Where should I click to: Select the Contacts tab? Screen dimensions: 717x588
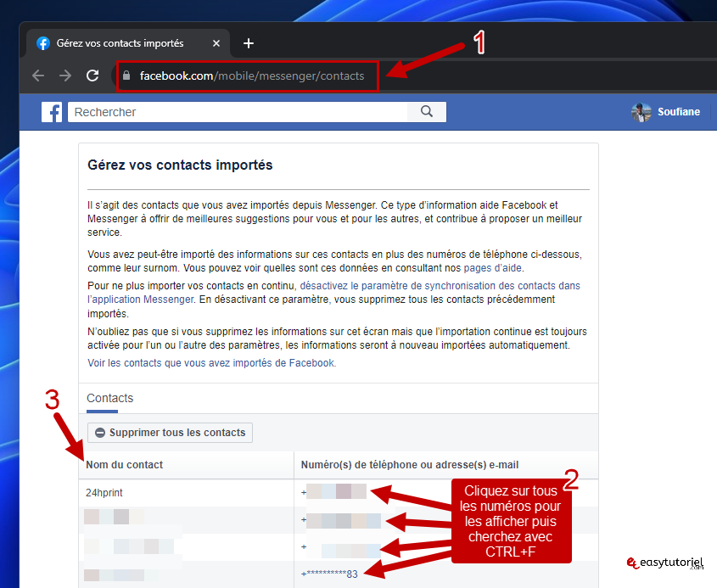click(109, 398)
